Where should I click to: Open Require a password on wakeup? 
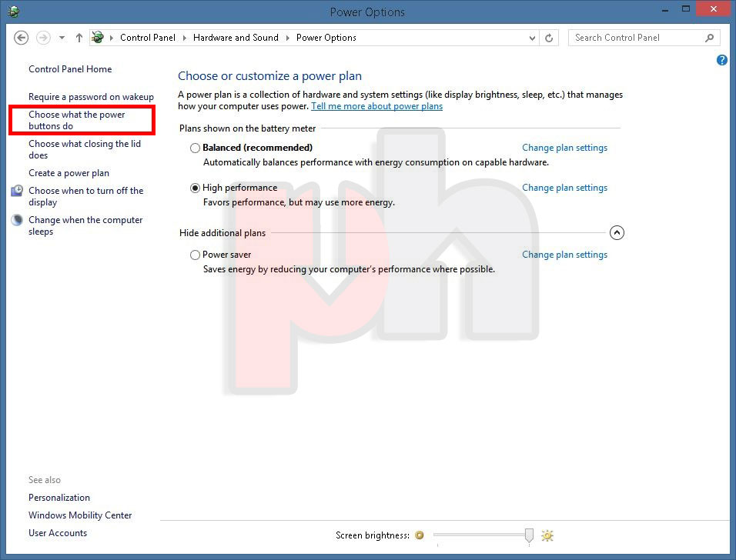click(x=91, y=97)
